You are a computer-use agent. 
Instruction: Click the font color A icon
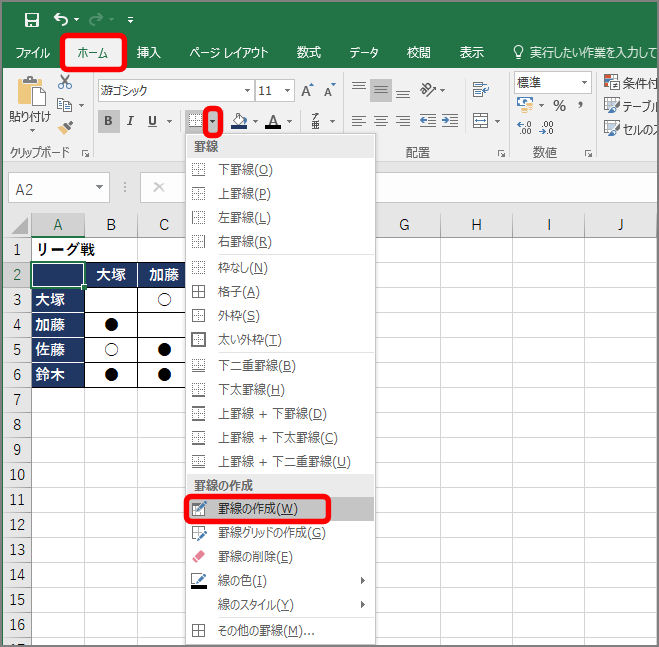pyautogui.click(x=273, y=121)
